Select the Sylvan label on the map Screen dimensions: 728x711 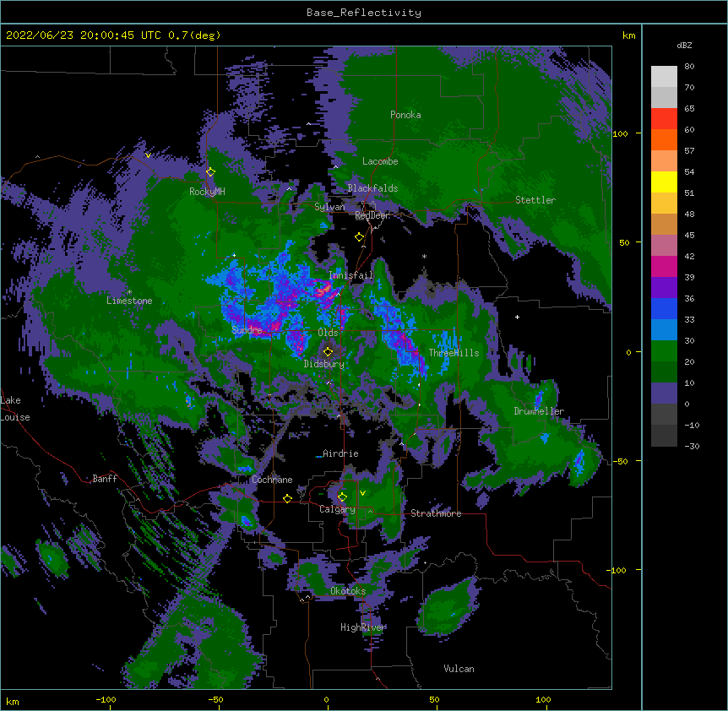[x=329, y=207]
